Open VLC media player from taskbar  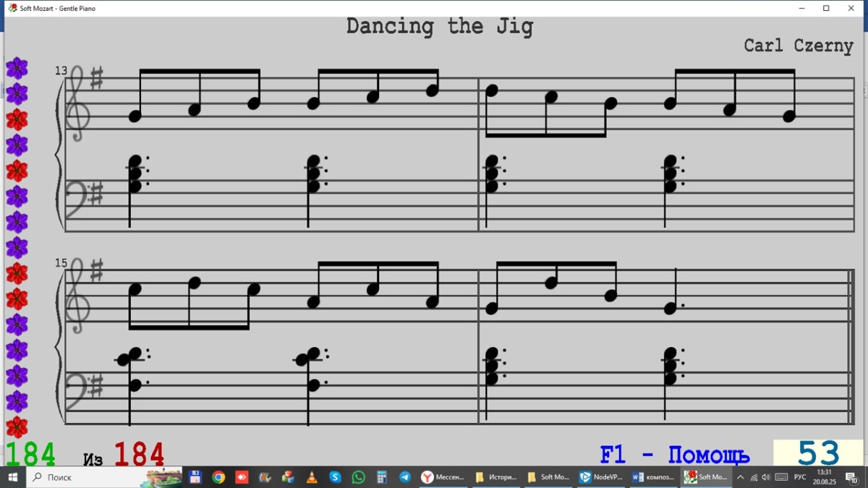[x=312, y=477]
